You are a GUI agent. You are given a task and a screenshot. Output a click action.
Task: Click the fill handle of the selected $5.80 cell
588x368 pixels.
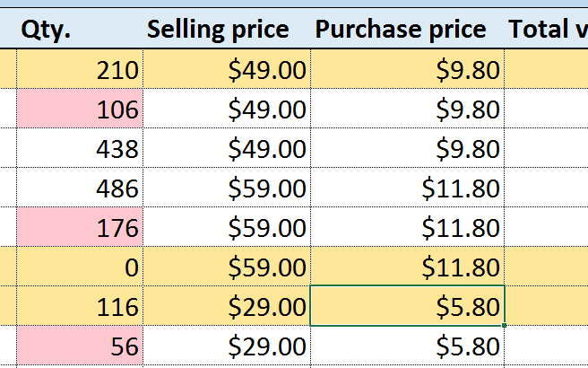pyautogui.click(x=505, y=325)
